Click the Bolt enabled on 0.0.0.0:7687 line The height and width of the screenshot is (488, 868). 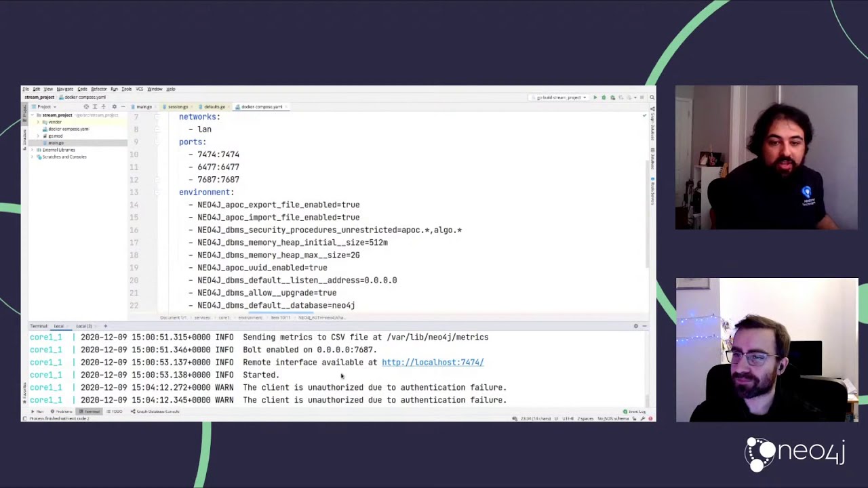(x=309, y=350)
